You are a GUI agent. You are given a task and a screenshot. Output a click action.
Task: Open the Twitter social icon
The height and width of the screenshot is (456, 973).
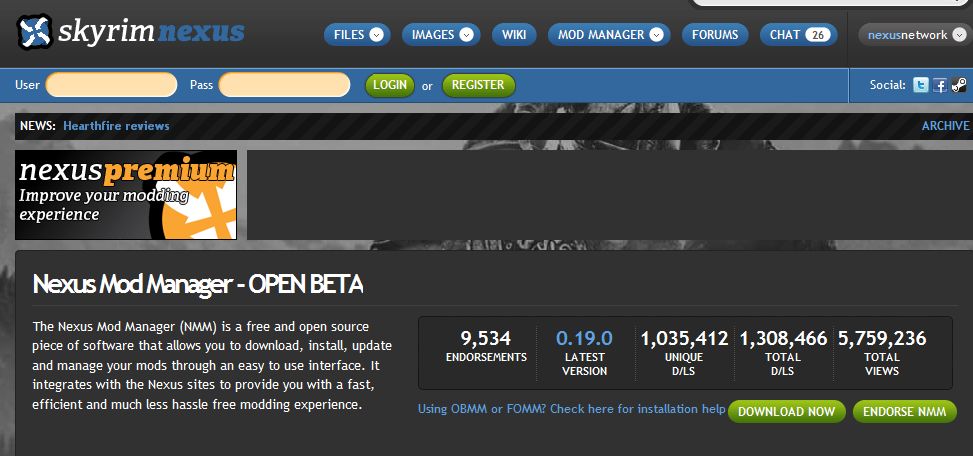(x=921, y=85)
